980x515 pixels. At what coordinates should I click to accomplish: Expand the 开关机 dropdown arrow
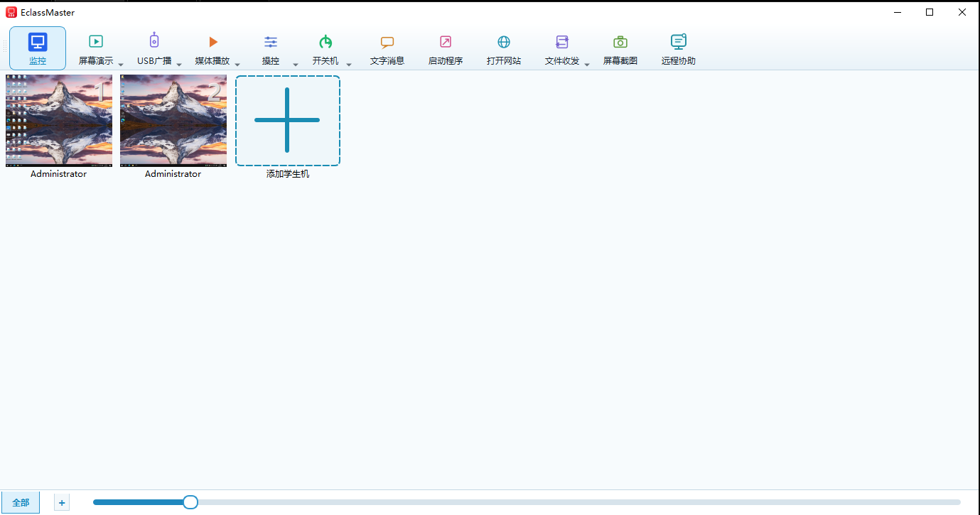pyautogui.click(x=349, y=64)
